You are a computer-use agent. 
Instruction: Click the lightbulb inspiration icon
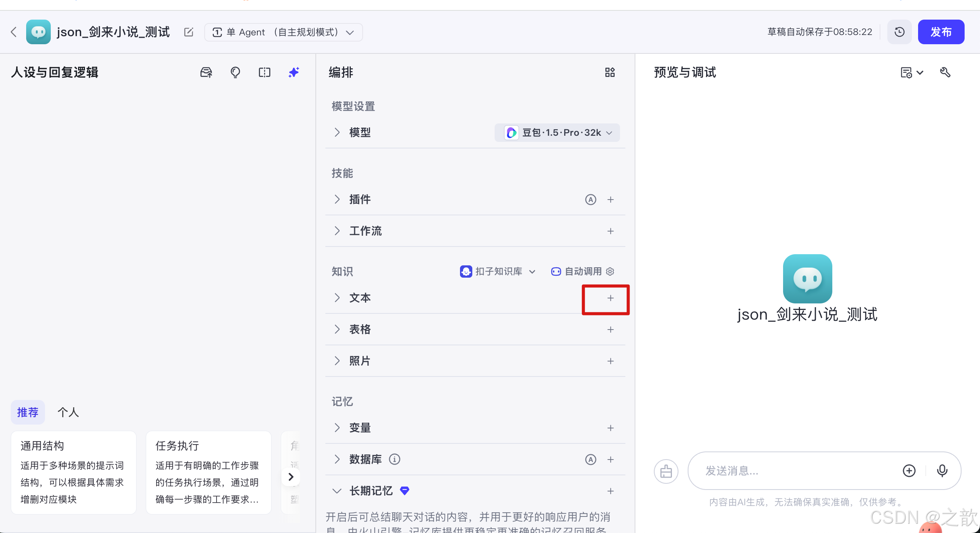pyautogui.click(x=235, y=72)
